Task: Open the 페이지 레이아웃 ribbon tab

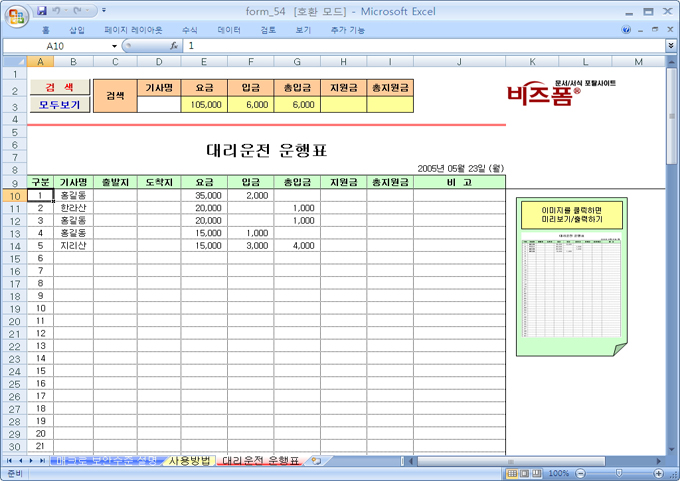Action: (133, 30)
